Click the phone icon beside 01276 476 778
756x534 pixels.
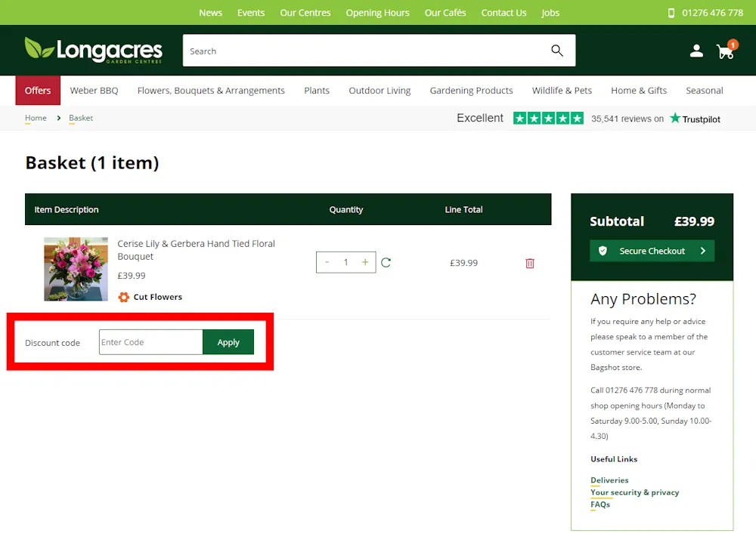click(671, 13)
